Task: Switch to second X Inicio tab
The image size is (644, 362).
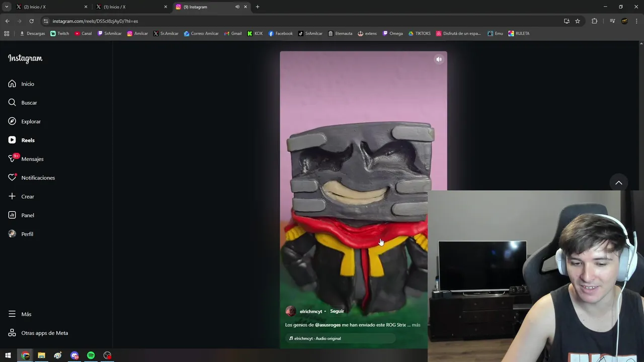Action: click(131, 7)
